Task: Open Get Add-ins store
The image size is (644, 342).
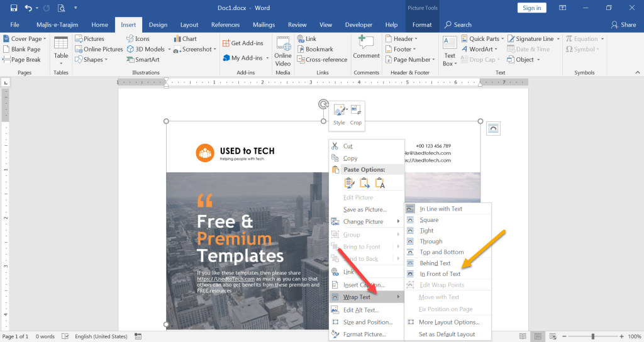Action: (x=243, y=43)
